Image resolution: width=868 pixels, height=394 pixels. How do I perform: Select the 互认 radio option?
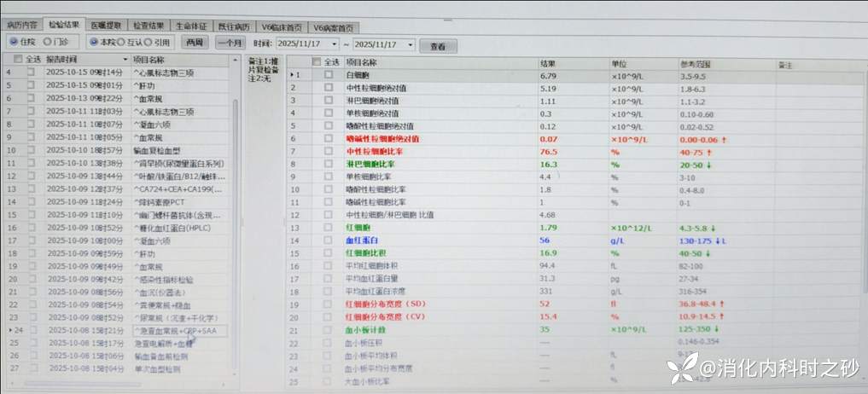[x=123, y=42]
